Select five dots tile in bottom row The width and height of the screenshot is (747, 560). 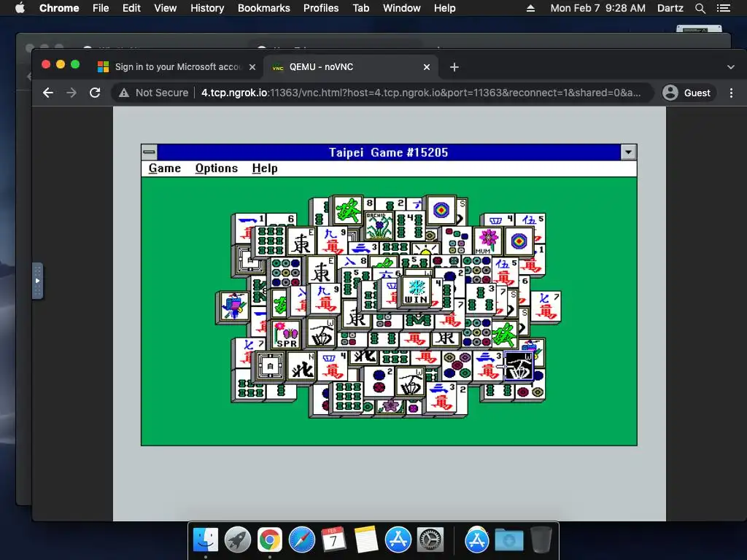[457, 366]
